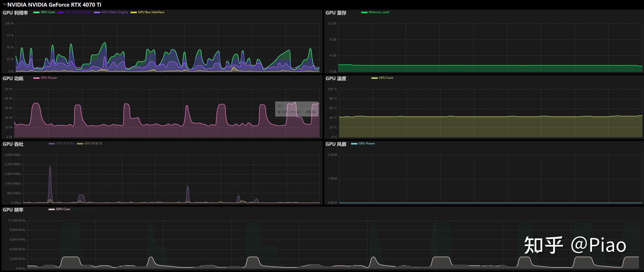
Task: Toggle GPU PCIE Tx series legend
Action: pos(90,143)
